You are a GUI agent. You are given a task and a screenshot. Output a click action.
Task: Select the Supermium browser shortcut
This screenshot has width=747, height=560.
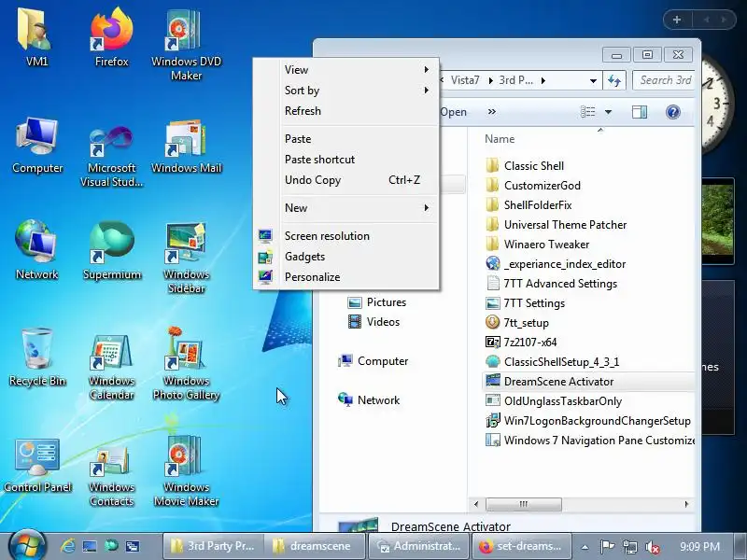(112, 249)
